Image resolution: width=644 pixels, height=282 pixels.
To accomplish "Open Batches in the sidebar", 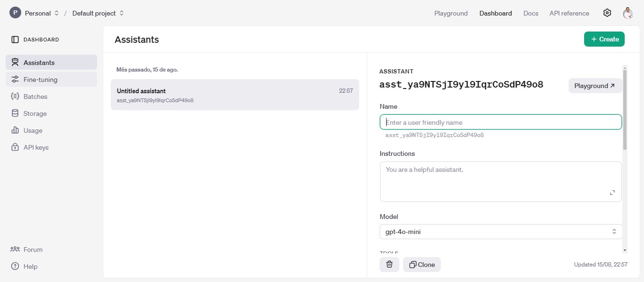I will pyautogui.click(x=51, y=97).
